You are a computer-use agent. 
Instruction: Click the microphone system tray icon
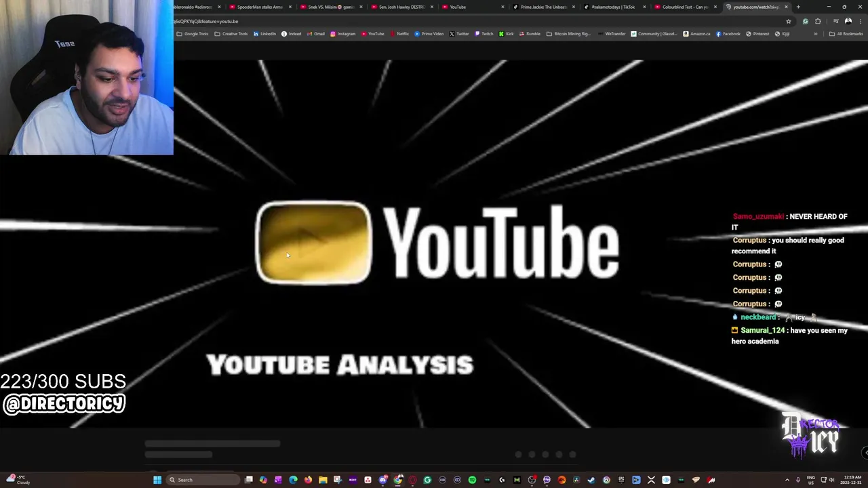(x=798, y=480)
